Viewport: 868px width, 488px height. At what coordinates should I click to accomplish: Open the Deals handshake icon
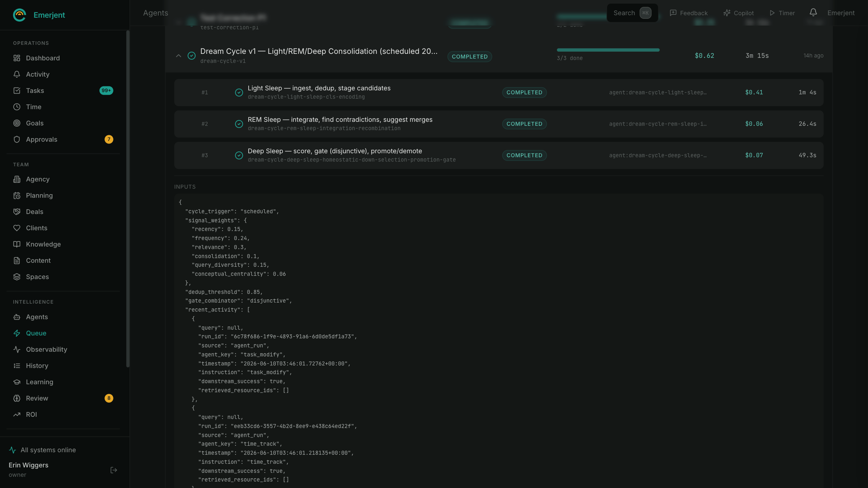[17, 211]
